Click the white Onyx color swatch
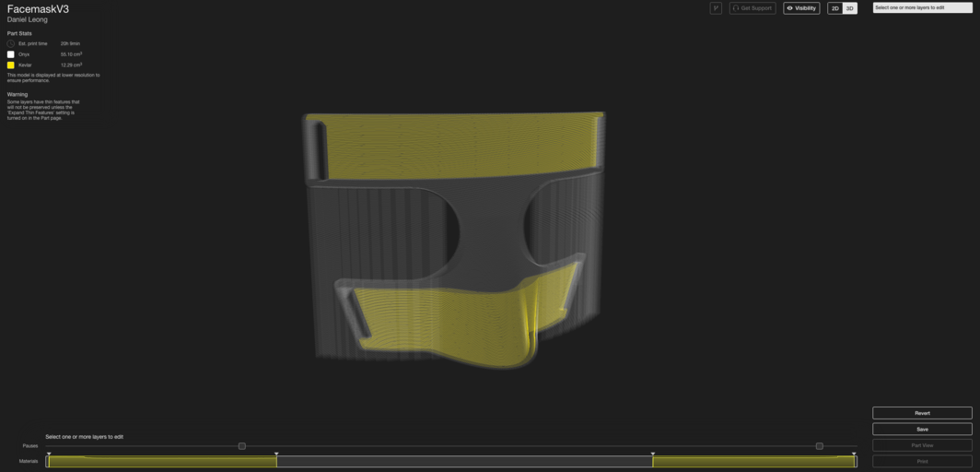Screen dimensions: 980x472 click(x=11, y=54)
